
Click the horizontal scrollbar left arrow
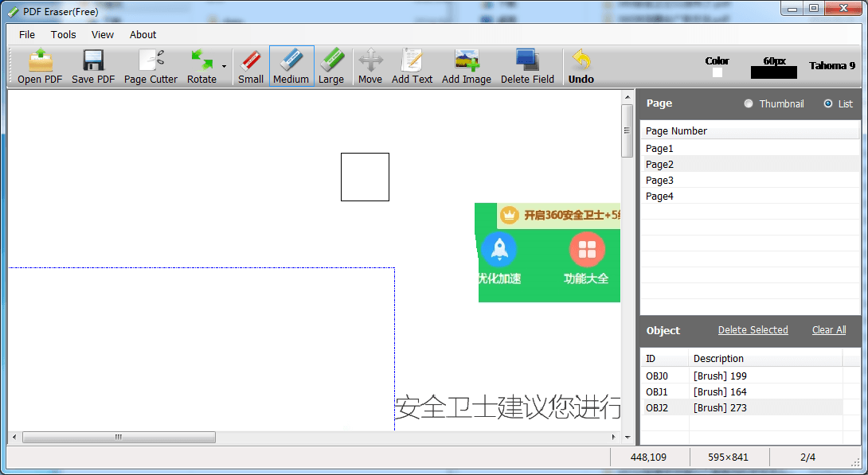pyautogui.click(x=14, y=437)
